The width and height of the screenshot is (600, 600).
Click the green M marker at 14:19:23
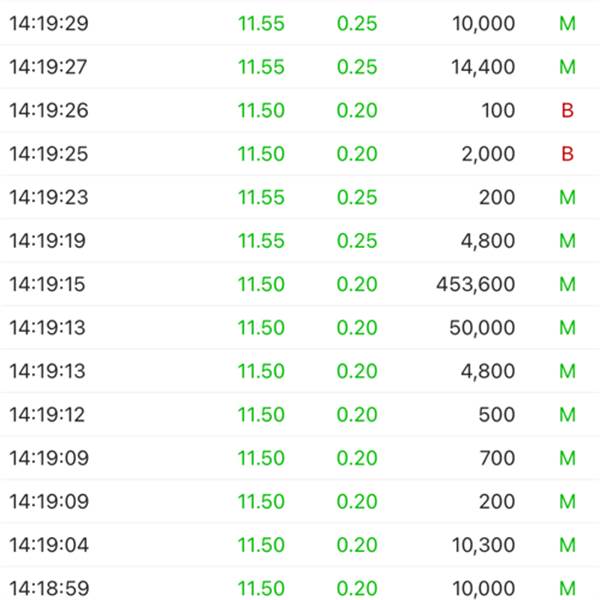coord(567,197)
